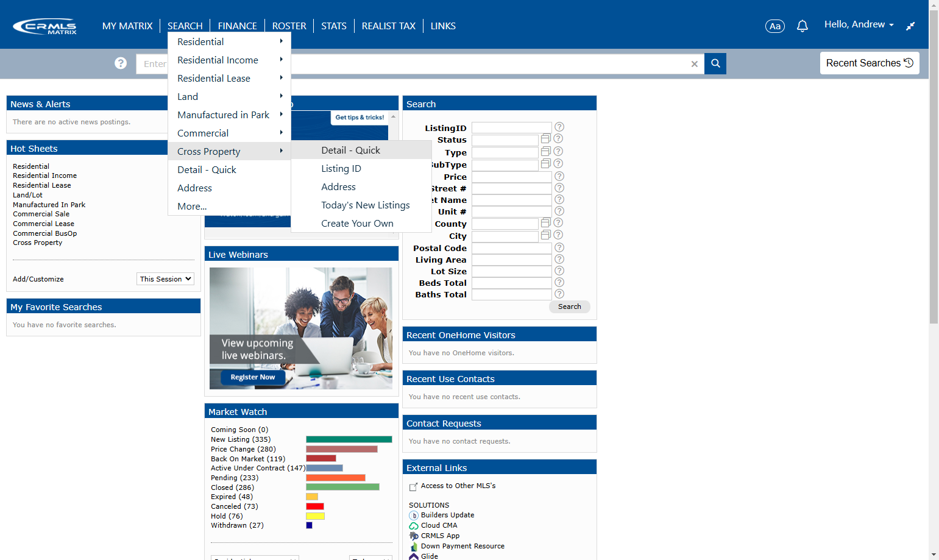
Task: Expand the Commercial submenu
Action: (229, 133)
